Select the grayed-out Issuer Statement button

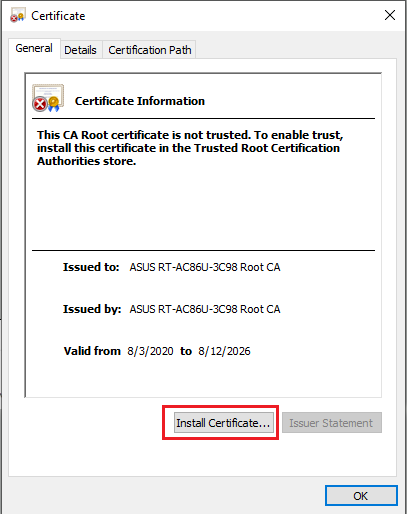332,423
